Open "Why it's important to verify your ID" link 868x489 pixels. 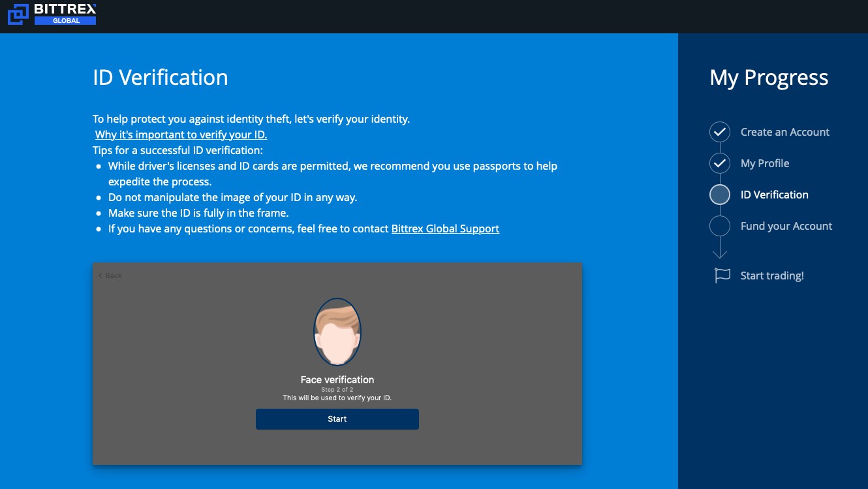[x=181, y=134]
